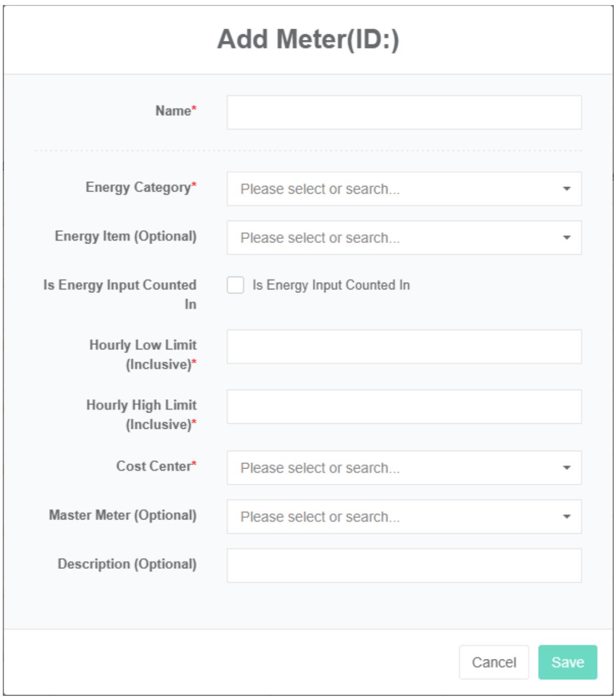Click the bold 'Name' field label

(174, 111)
